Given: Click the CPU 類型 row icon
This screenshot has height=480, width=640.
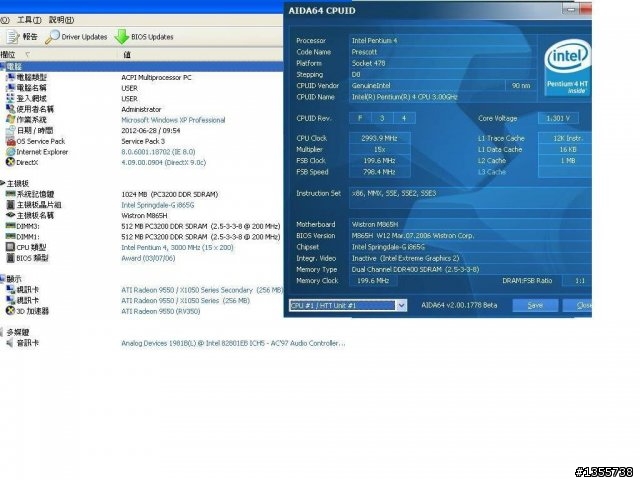Looking at the screenshot, I should [x=11, y=247].
